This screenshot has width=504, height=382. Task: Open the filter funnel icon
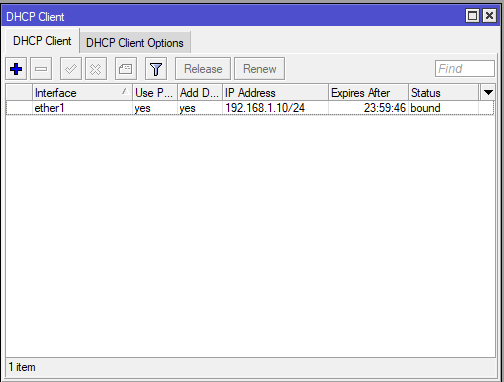coord(156,69)
